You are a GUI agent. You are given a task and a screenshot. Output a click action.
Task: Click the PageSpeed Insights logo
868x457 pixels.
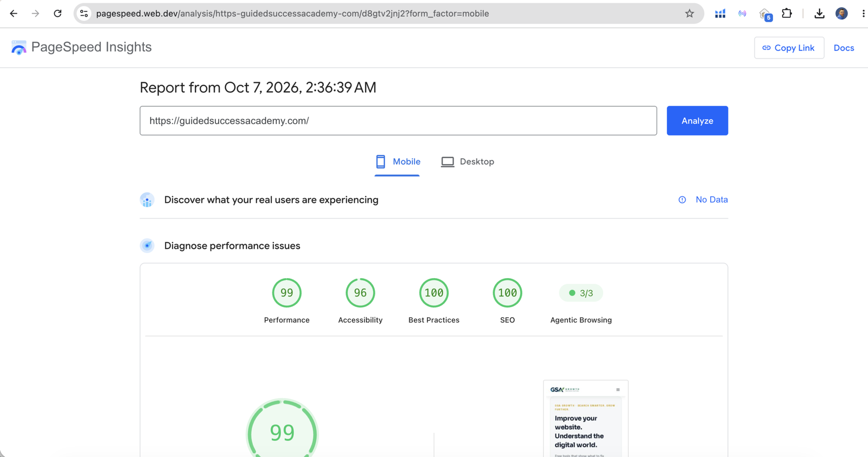pyautogui.click(x=19, y=48)
